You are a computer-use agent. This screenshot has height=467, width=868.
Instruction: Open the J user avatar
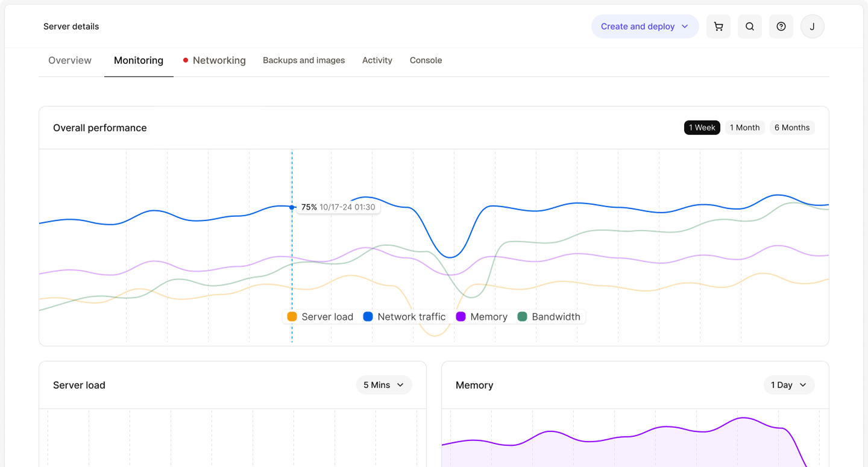(813, 27)
